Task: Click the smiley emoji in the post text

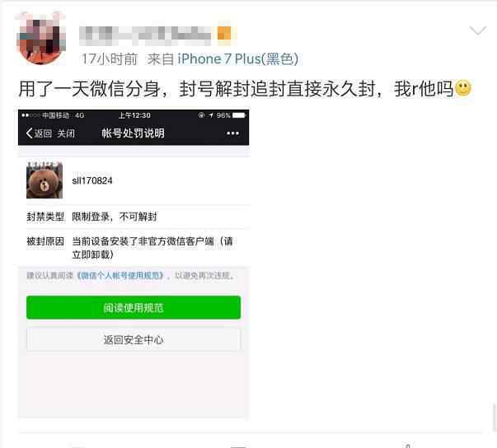Action: coord(463,88)
